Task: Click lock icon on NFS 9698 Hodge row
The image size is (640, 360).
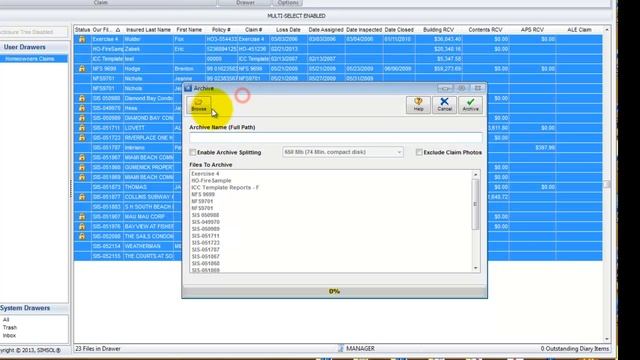Action: point(82,69)
